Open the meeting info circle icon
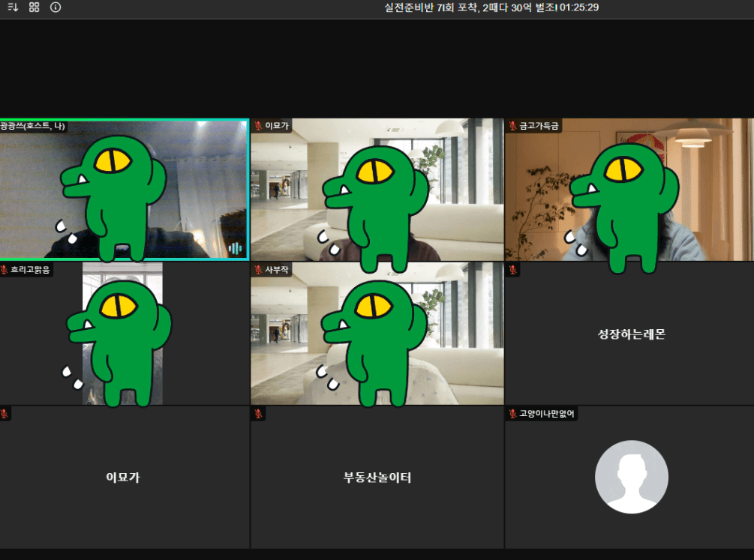 pos(56,7)
